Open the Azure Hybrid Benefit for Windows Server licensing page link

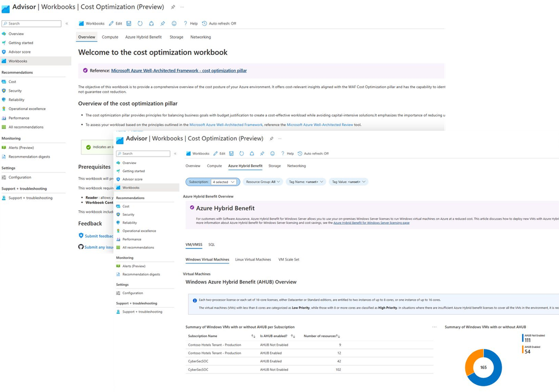[x=371, y=223]
